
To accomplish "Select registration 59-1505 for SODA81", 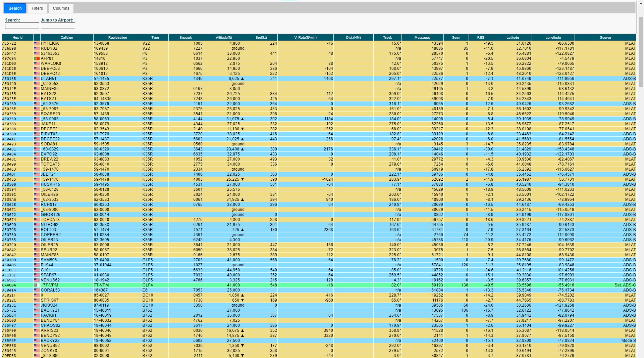I will 118,144.
